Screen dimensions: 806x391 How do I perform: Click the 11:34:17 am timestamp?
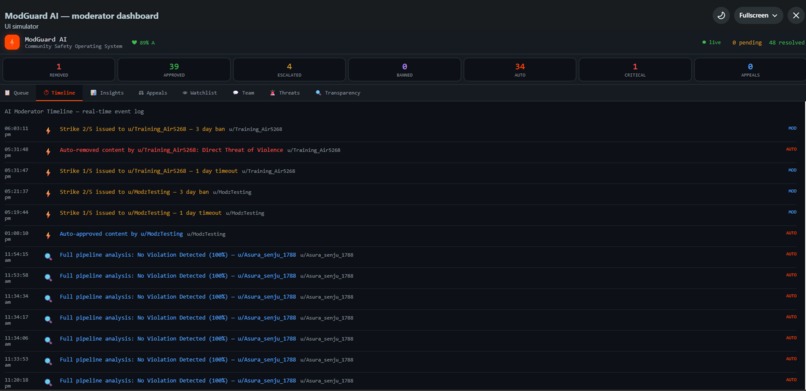click(x=16, y=320)
